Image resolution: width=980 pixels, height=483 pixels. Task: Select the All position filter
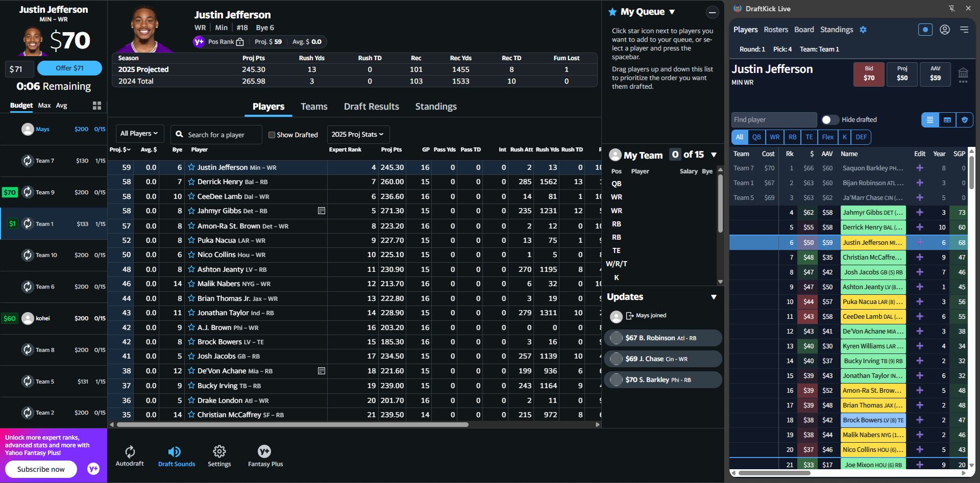(x=740, y=137)
